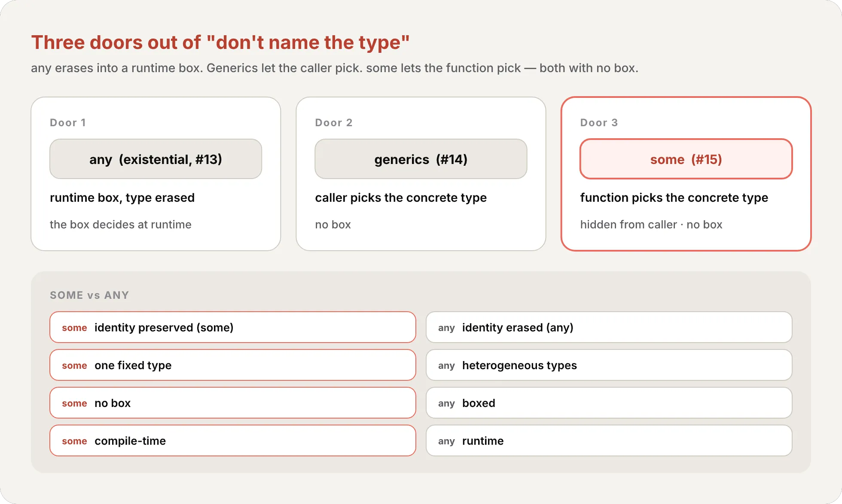Click the Door 3 card heading
The height and width of the screenshot is (504, 842).
pyautogui.click(x=599, y=122)
